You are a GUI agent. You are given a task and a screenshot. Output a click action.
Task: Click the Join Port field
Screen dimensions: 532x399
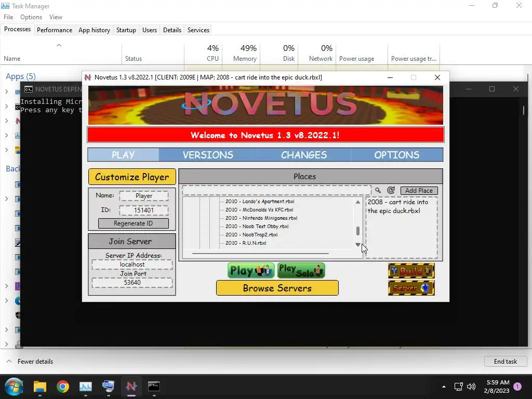pos(132,283)
